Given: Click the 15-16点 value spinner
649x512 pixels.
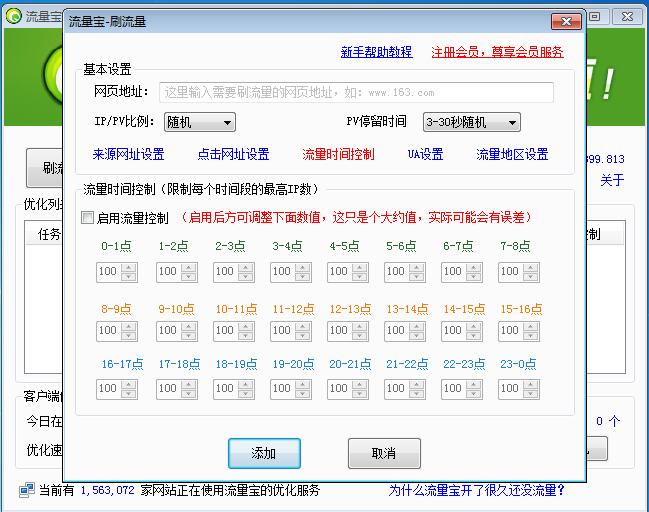Looking at the screenshot, I should [x=519, y=331].
